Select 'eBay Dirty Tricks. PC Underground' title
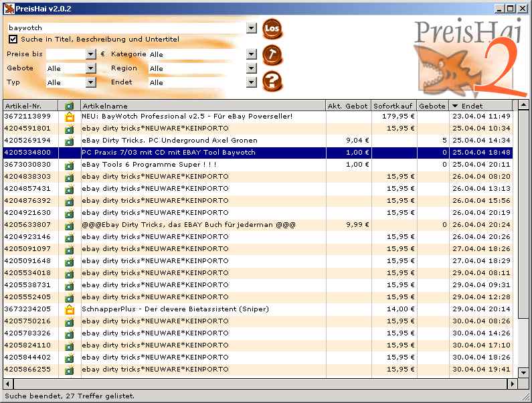The image size is (532, 403). tap(169, 141)
